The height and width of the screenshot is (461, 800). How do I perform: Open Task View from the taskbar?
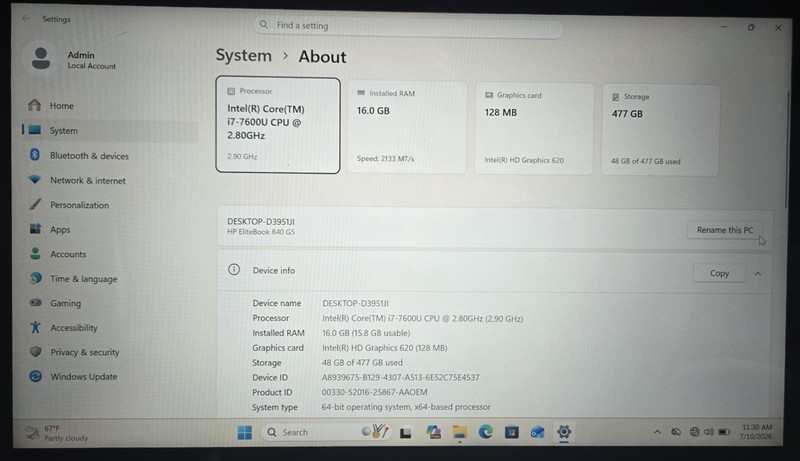coord(406,433)
